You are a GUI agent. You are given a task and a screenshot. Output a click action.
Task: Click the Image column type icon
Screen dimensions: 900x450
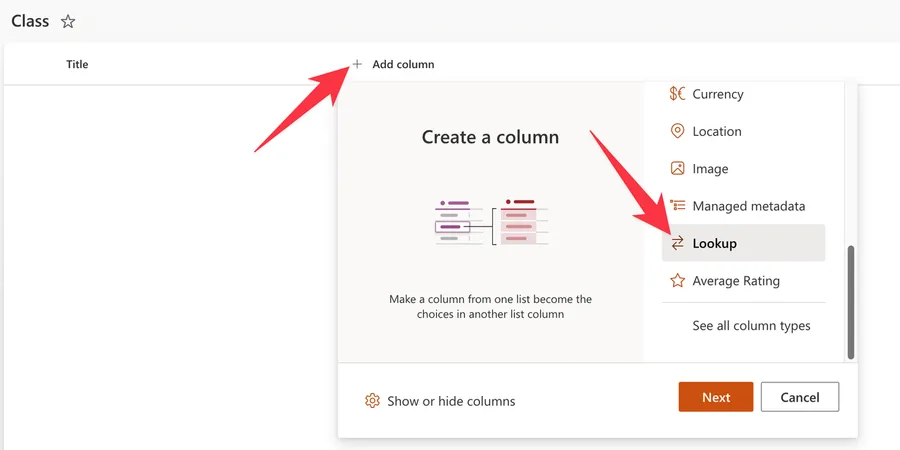click(x=677, y=169)
